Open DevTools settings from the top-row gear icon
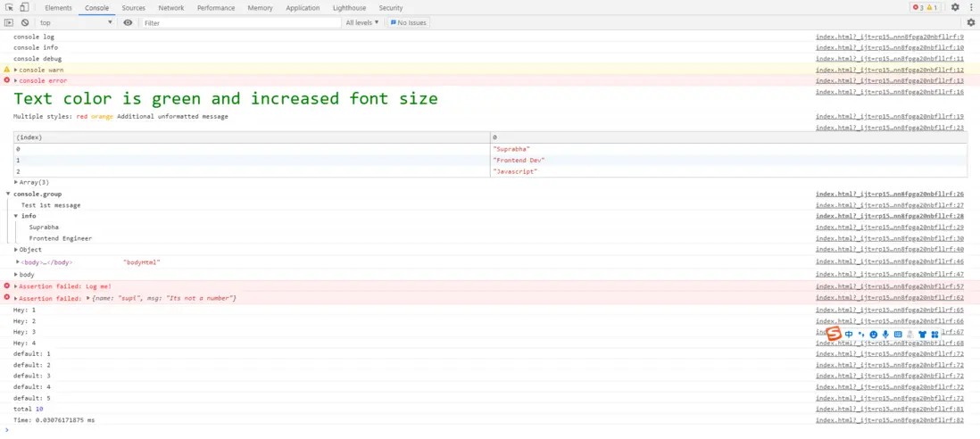Screen dimensions: 980x439 coord(955,7)
